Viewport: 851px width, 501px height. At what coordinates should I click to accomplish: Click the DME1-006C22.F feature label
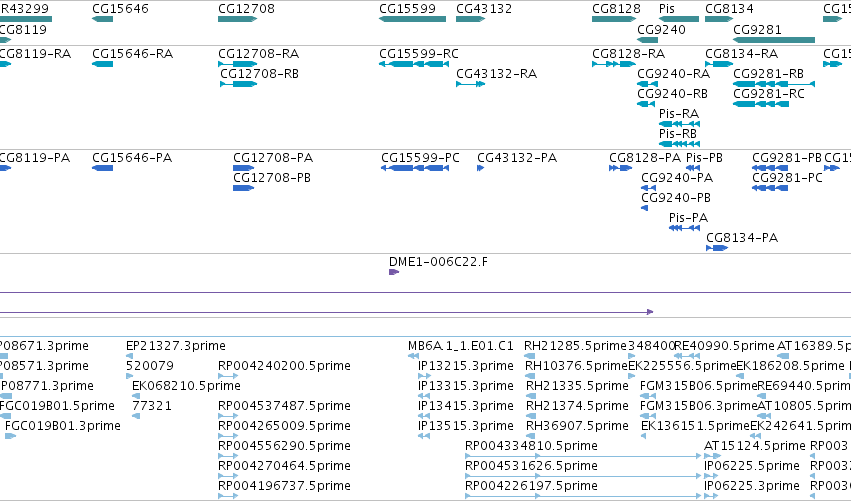tap(439, 262)
